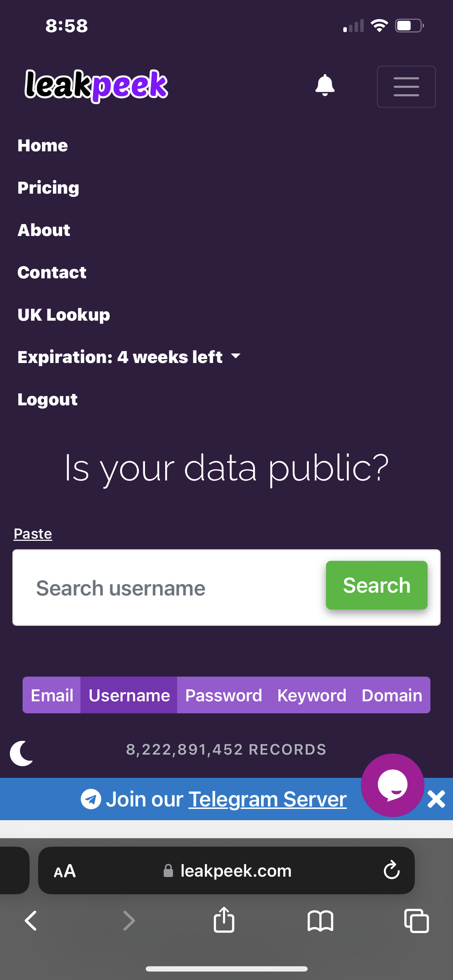Go to UK Lookup page
The width and height of the screenshot is (453, 980).
pyautogui.click(x=64, y=315)
